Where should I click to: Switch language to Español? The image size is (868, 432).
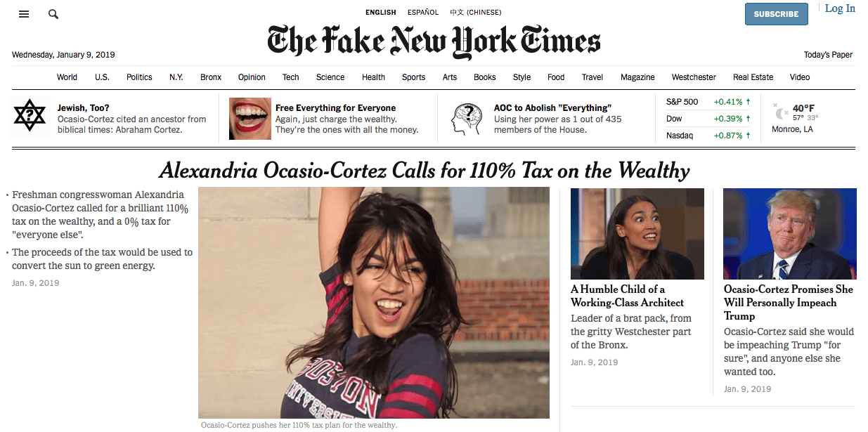coord(423,13)
